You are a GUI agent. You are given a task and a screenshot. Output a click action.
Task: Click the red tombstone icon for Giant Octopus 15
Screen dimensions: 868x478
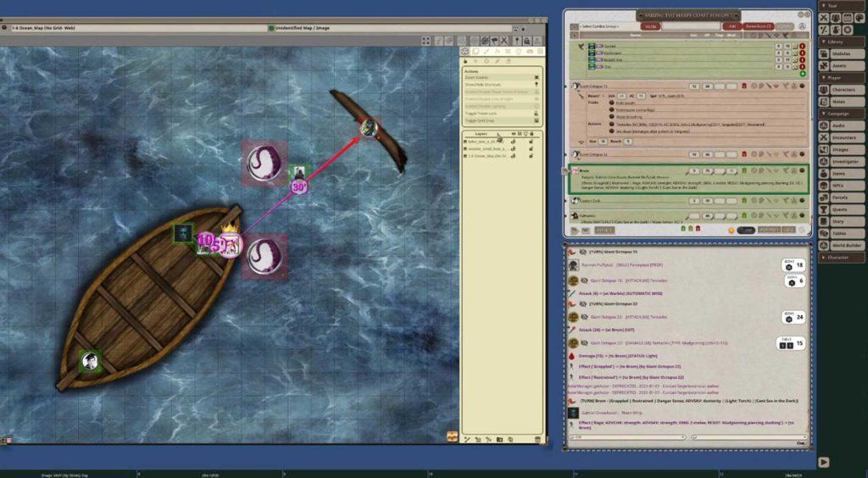pyautogui.click(x=744, y=86)
